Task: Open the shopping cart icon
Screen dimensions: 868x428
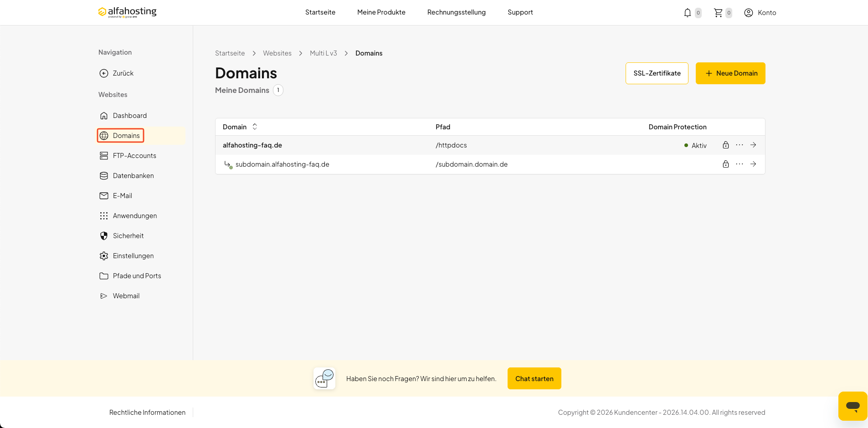Action: coord(718,13)
